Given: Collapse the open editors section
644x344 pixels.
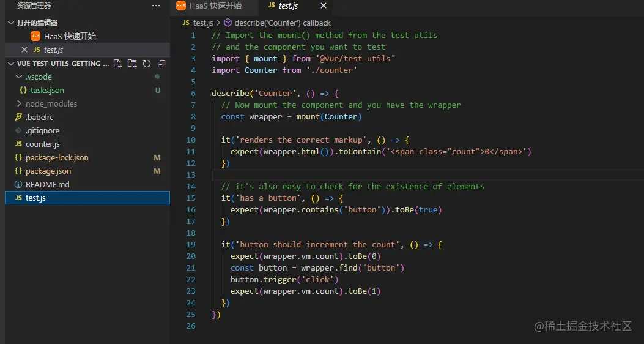Looking at the screenshot, I should [11, 23].
